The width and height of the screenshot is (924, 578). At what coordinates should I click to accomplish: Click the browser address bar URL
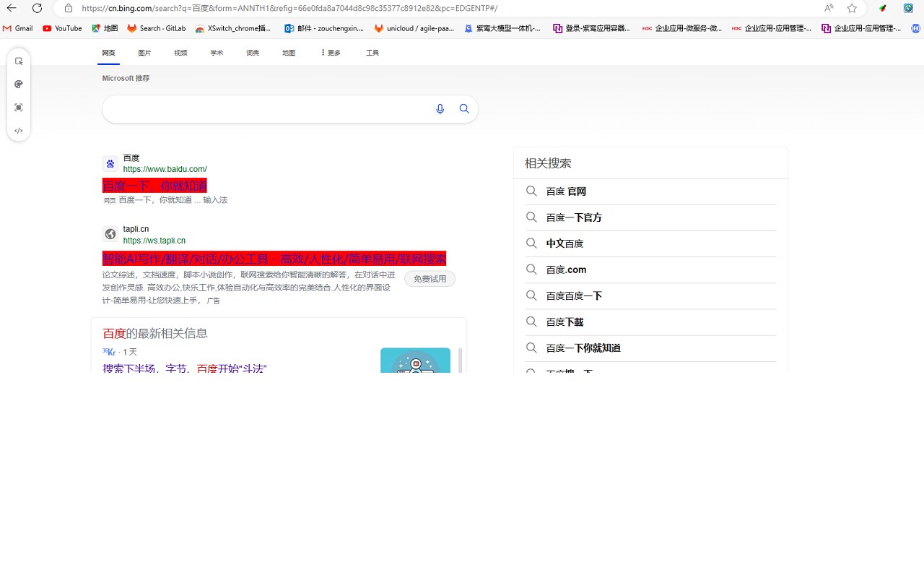[x=289, y=8]
